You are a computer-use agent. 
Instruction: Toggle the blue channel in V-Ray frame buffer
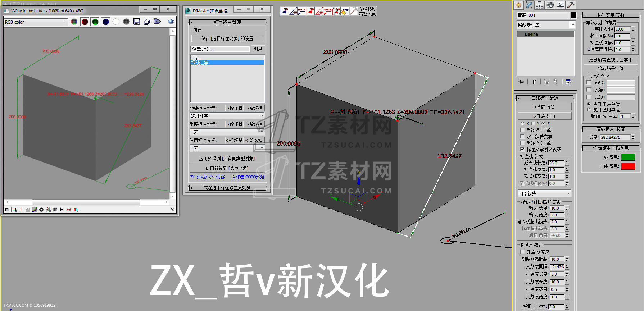point(106,22)
